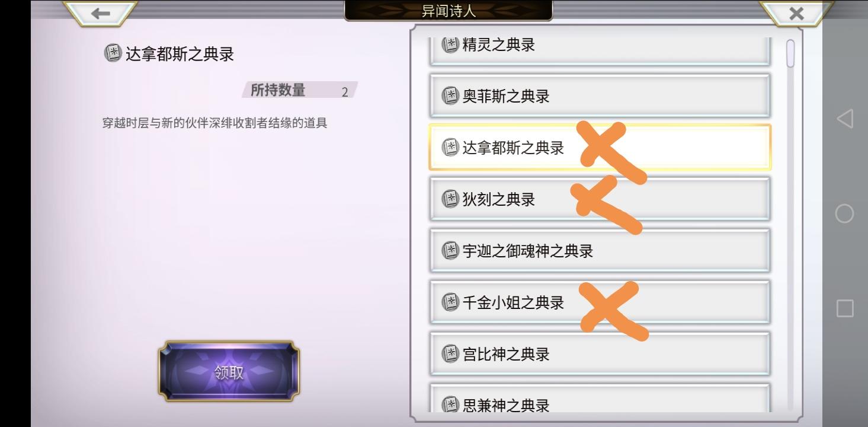Tap the Android back triangle button
This screenshot has height=427, width=868.
[x=845, y=119]
